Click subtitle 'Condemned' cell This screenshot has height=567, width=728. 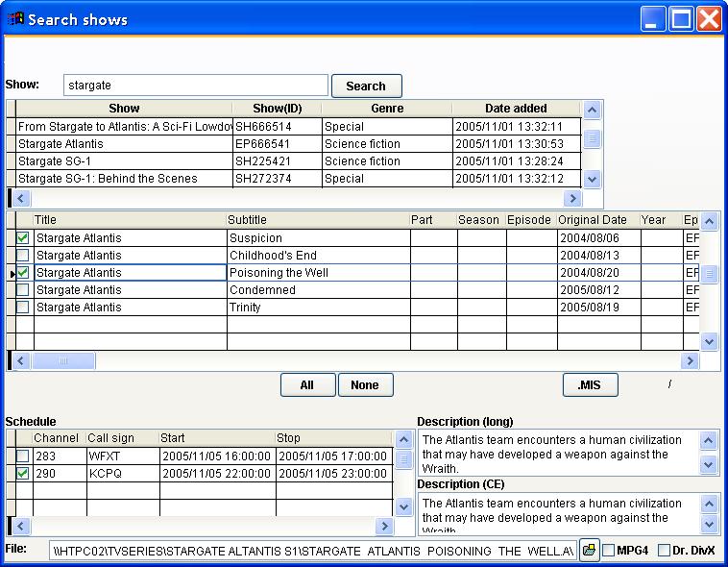[319, 290]
